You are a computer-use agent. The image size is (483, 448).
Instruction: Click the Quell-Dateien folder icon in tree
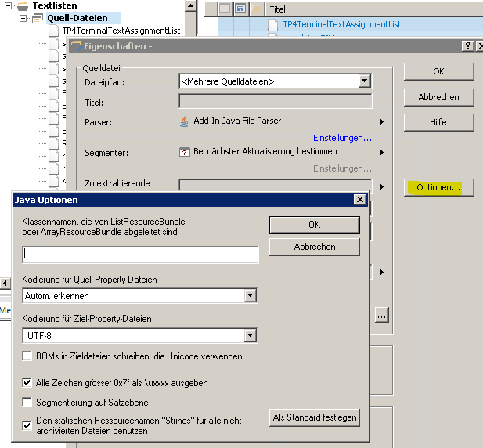pos(37,18)
